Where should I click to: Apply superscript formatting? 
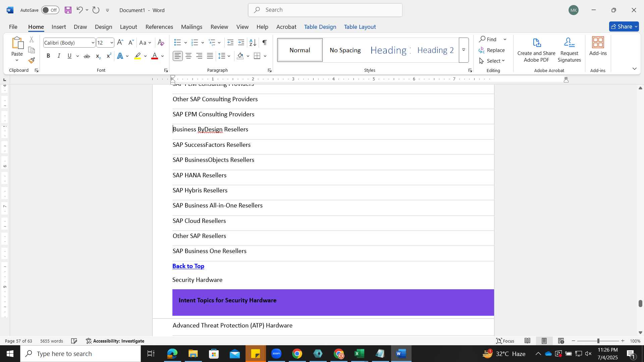click(x=109, y=56)
